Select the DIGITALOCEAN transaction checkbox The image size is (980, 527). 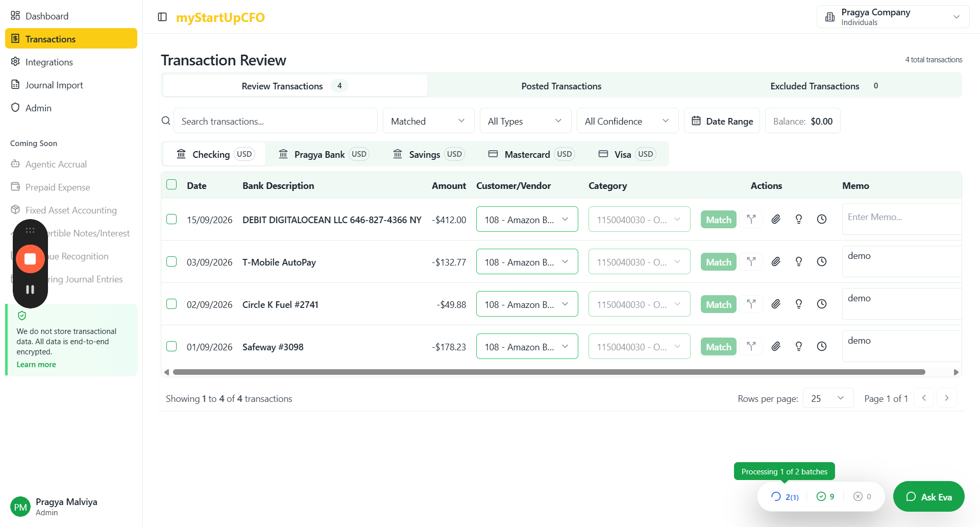[x=171, y=219]
